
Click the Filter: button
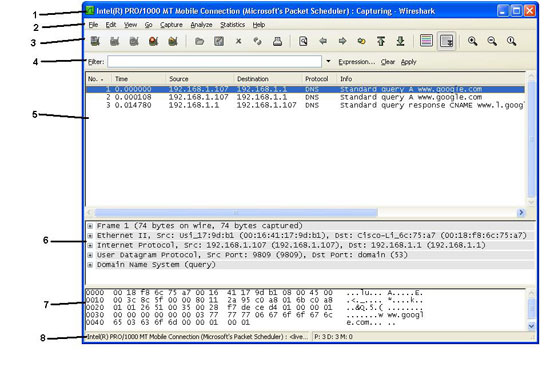96,62
